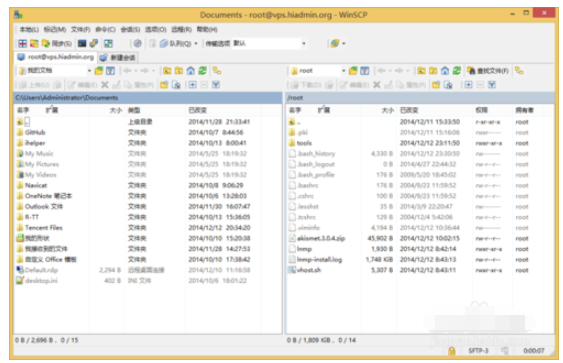Viewport: 563px width, 363px height.
Task: Click remote panel new folder icon
Action: (x=436, y=85)
